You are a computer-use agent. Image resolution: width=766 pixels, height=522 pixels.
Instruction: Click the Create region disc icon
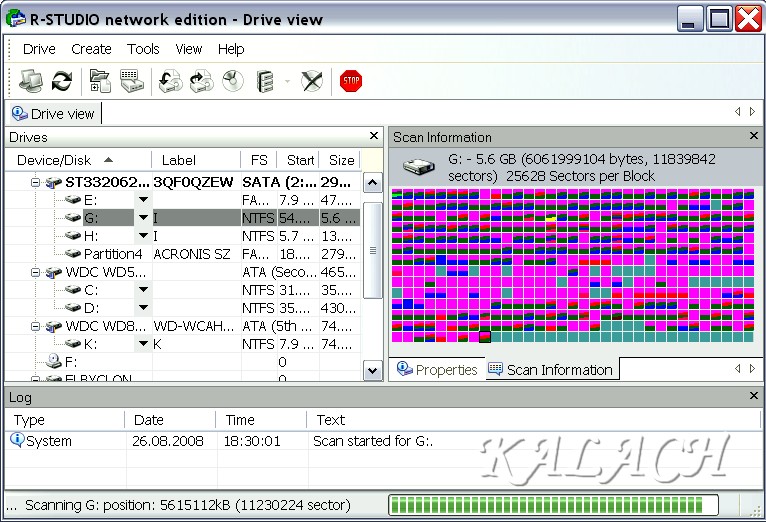(x=233, y=81)
